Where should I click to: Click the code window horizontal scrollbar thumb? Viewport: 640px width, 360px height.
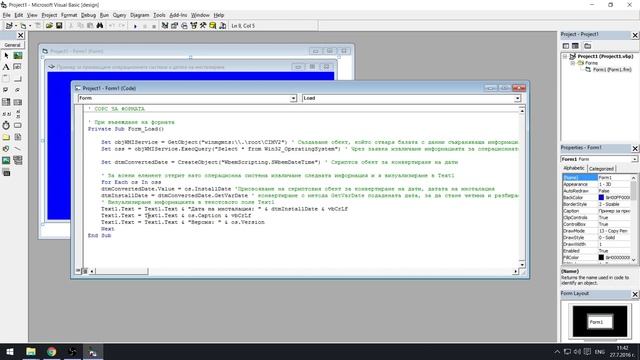point(121,271)
